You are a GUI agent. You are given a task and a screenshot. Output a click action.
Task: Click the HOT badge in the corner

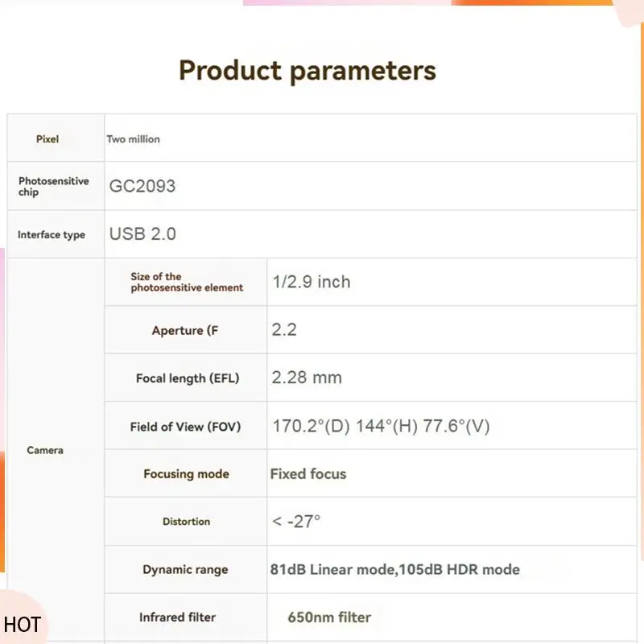[x=23, y=625]
